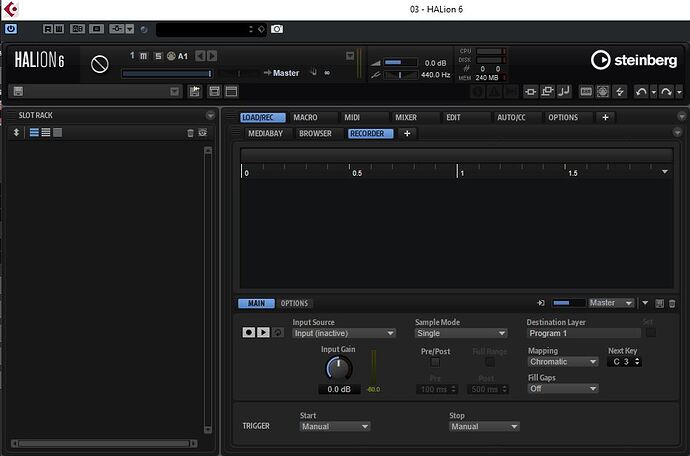Solo the slot with the S button
690x456 pixels.
pos(158,56)
